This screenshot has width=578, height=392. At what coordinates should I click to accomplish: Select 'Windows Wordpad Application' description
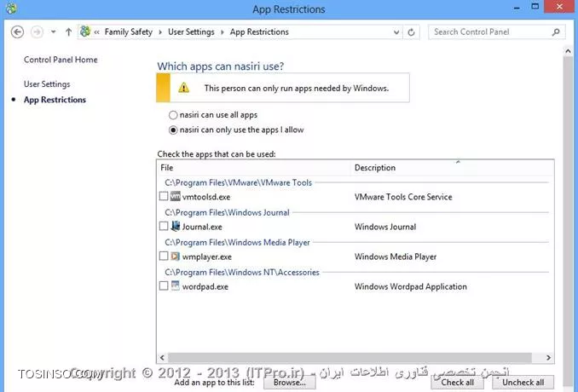(411, 286)
